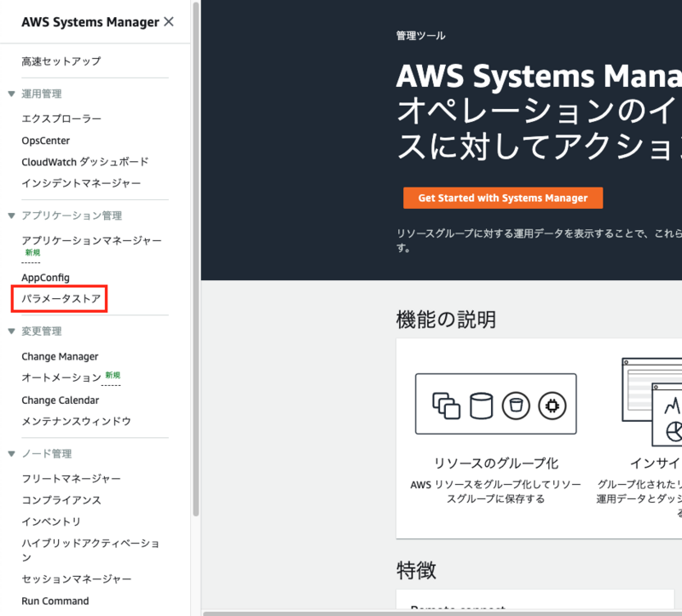Open Change Manager
Image resolution: width=682 pixels, height=616 pixels.
click(x=60, y=356)
